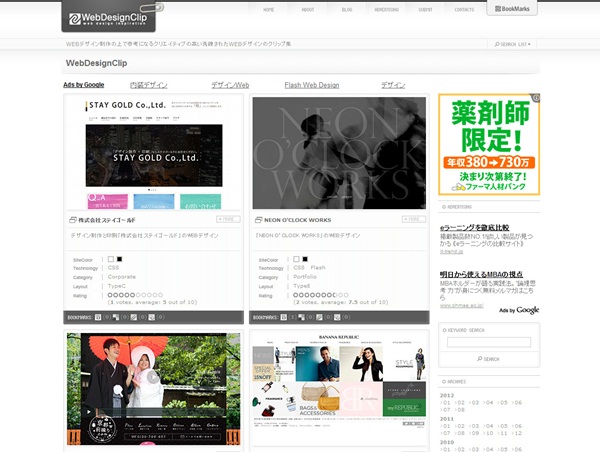600x452 pixels.
Task: Focus the keyword search input field
Action: point(489,342)
